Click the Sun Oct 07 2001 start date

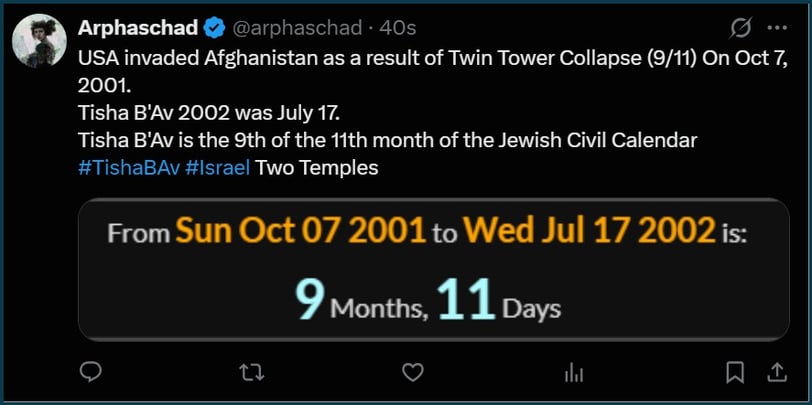point(301,230)
